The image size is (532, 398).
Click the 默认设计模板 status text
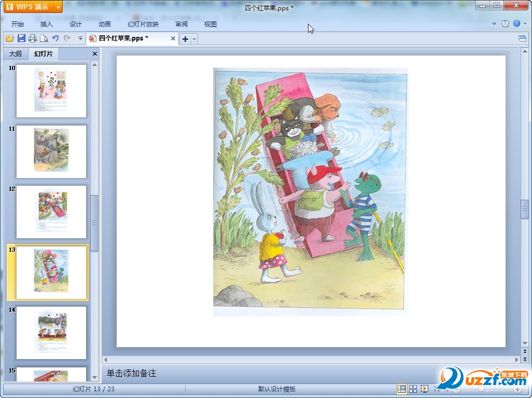277,389
